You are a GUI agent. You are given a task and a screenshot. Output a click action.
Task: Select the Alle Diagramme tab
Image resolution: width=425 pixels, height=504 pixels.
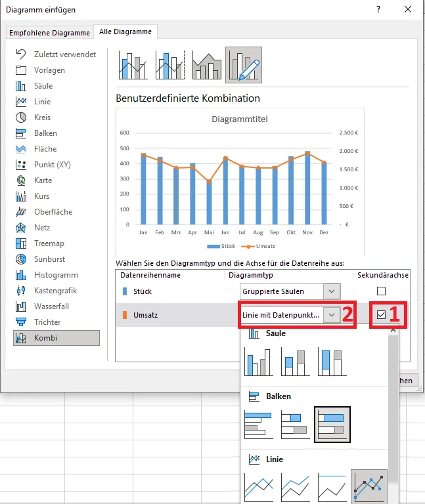pyautogui.click(x=125, y=31)
